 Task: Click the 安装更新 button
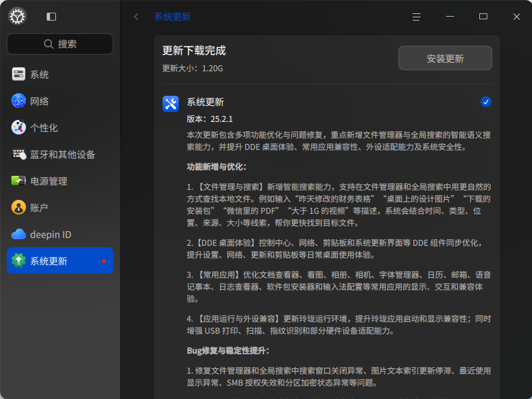(445, 59)
